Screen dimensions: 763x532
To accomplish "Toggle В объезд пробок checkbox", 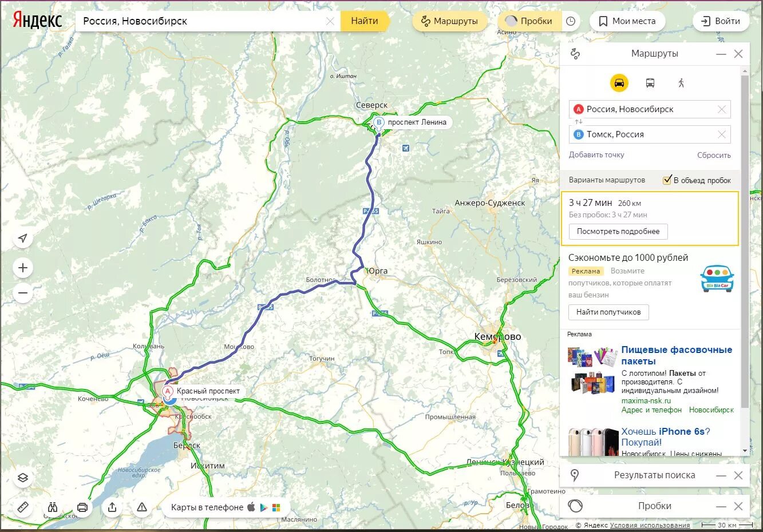I will [x=667, y=180].
